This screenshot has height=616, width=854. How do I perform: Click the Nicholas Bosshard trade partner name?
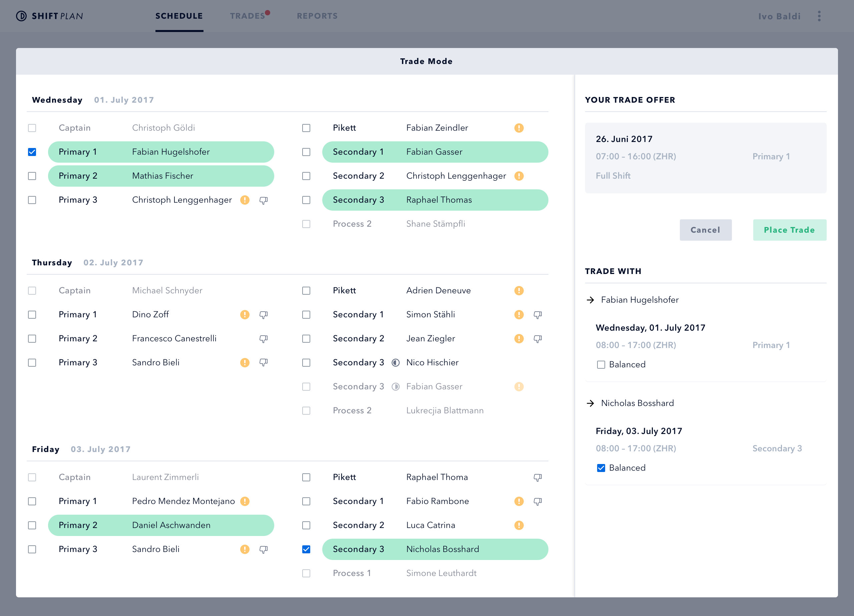637,403
